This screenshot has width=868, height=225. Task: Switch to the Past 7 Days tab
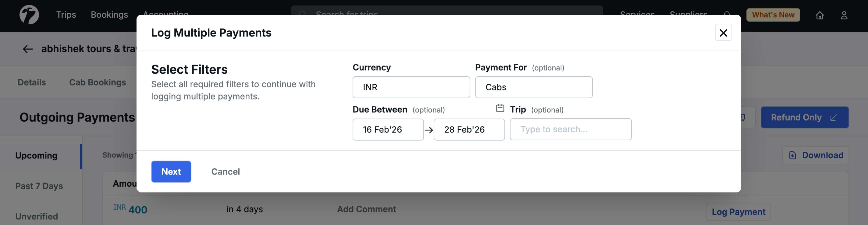39,186
